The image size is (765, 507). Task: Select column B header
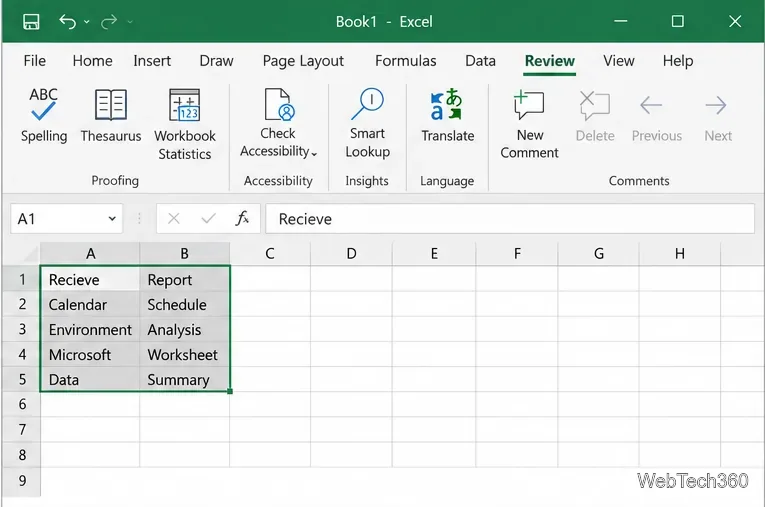point(184,254)
